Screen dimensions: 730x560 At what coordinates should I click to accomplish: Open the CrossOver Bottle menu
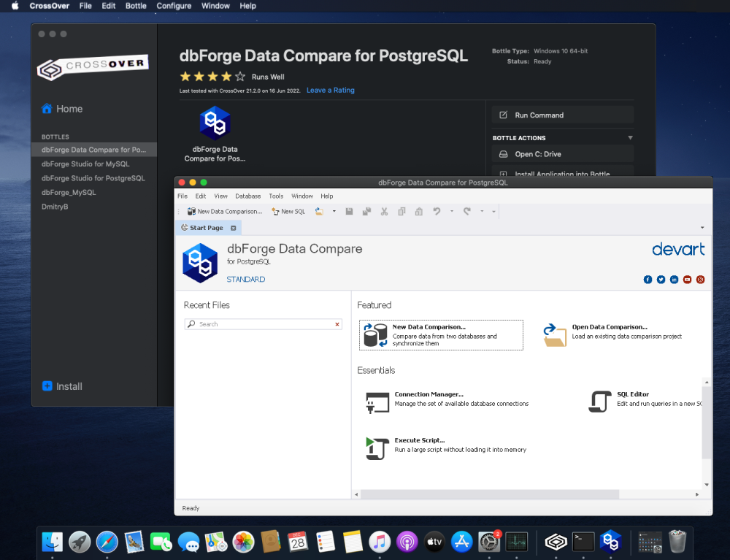(x=136, y=6)
